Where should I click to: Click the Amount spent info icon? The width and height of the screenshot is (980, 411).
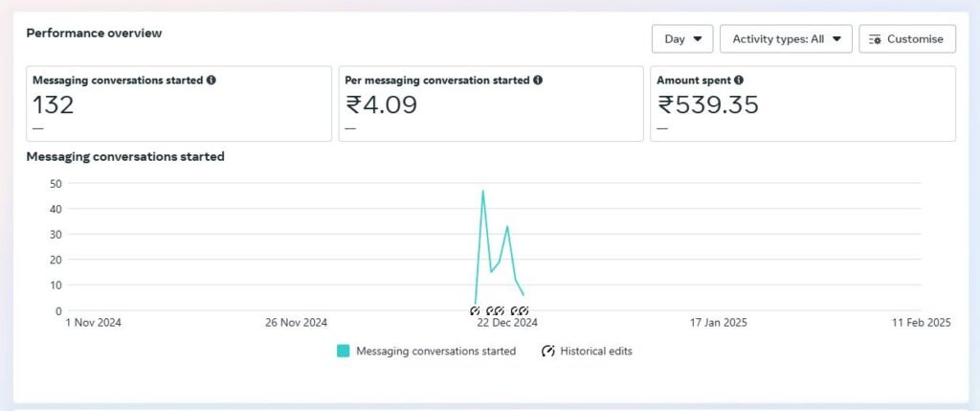pyautogui.click(x=739, y=80)
